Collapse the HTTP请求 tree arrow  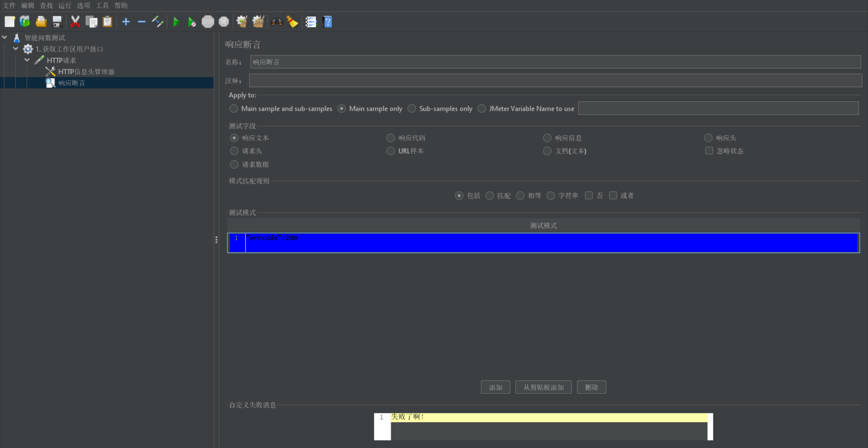tap(27, 60)
